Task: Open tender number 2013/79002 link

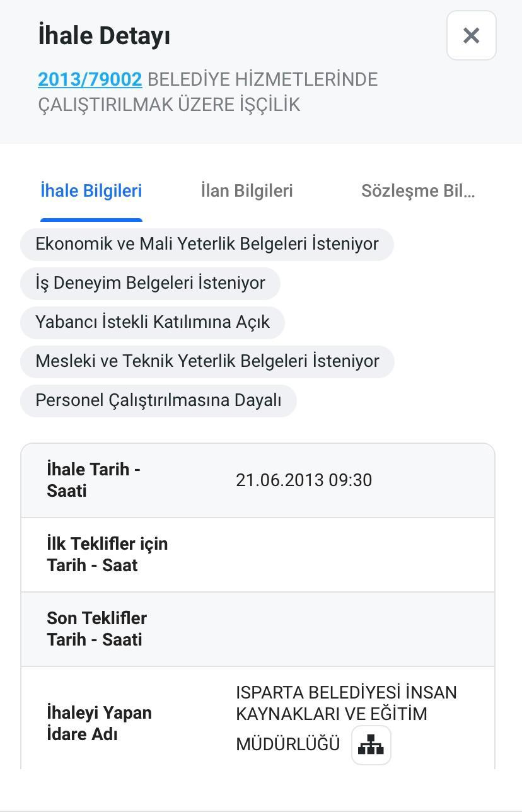Action: click(x=90, y=79)
